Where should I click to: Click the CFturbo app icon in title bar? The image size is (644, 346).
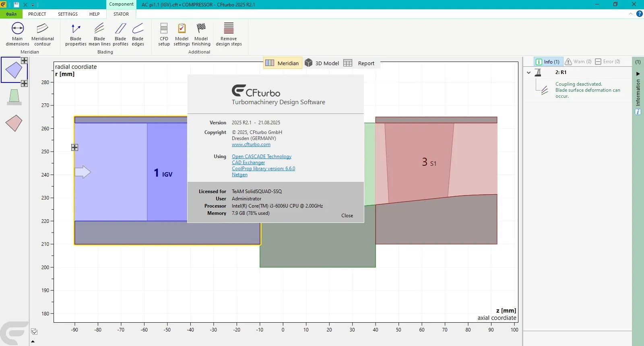(3, 4)
